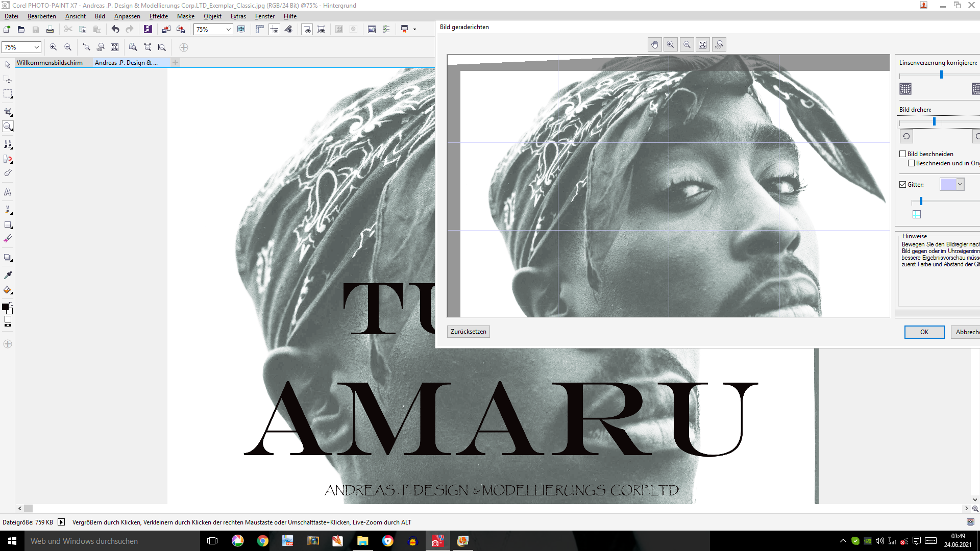
Task: Disable the Gitter checkbox
Action: pyautogui.click(x=902, y=184)
